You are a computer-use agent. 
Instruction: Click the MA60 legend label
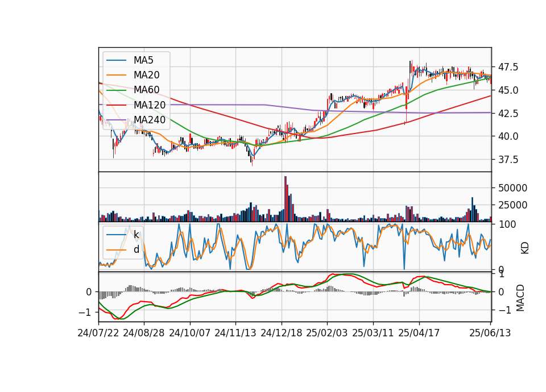(x=147, y=90)
